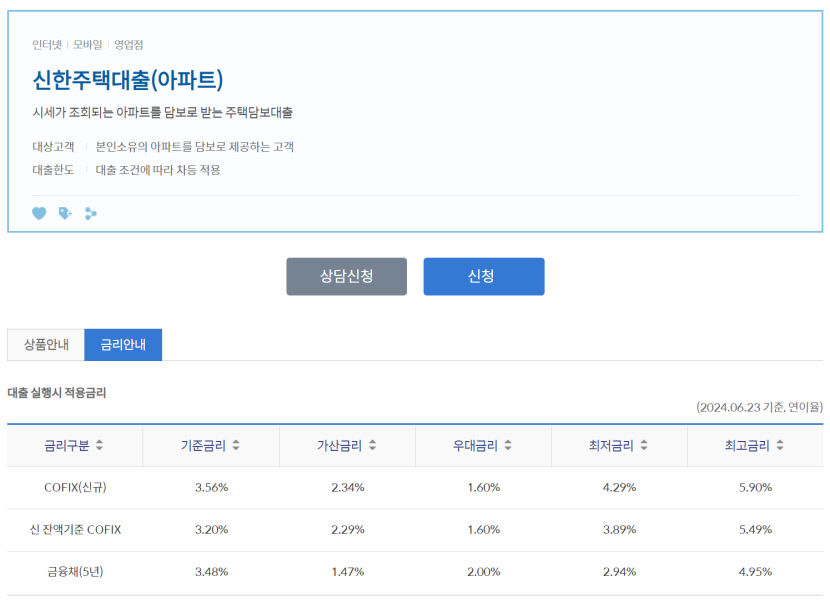The height and width of the screenshot is (602, 830).
Task: Click the 4.95% maximum rate cell
Action: click(x=755, y=572)
